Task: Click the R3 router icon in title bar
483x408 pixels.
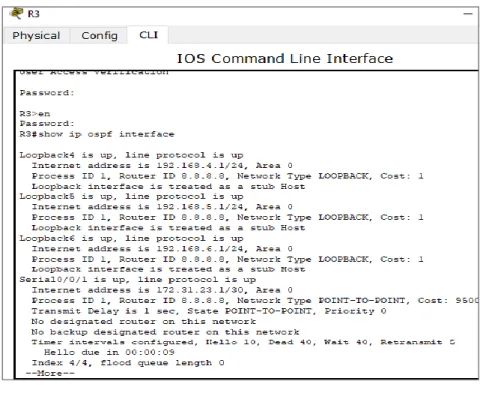Action: click(x=16, y=13)
